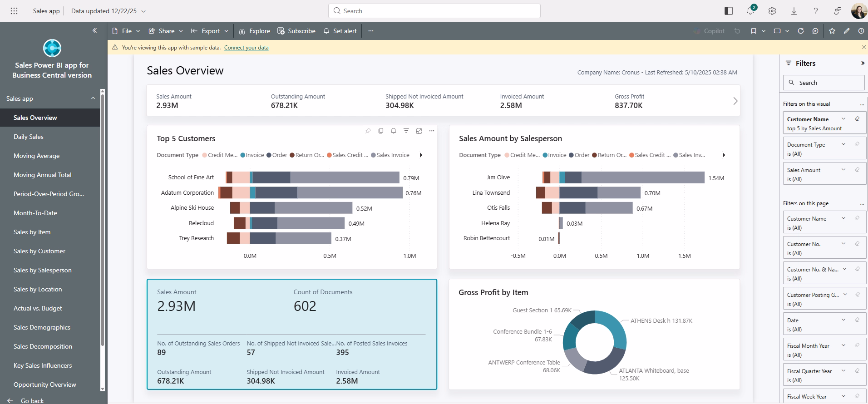Collapse the Sales app navigation section
868x404 pixels.
point(93,98)
